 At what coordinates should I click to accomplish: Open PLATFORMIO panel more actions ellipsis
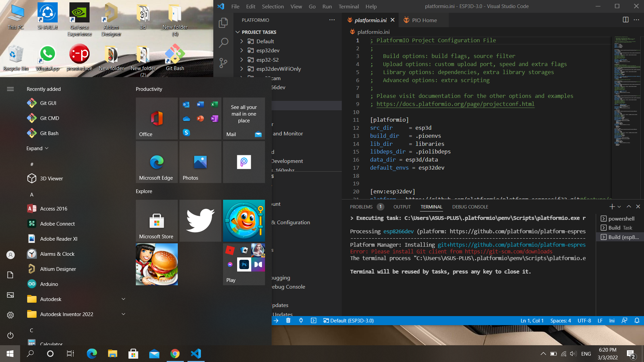pos(332,20)
